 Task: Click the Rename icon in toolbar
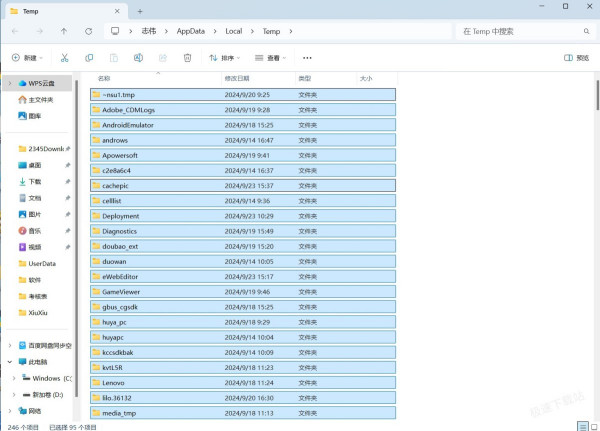(138, 58)
